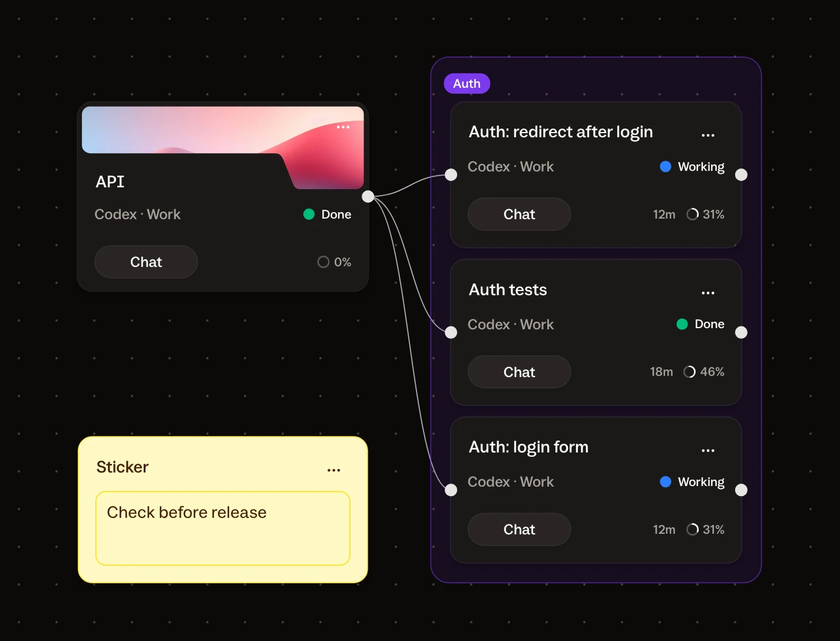Click the 0% progress ring on API card
Image resolution: width=840 pixels, height=641 pixels.
click(323, 262)
